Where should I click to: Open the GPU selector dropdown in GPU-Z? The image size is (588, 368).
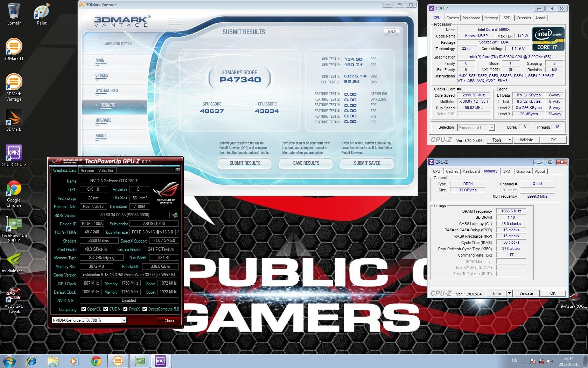(x=124, y=320)
